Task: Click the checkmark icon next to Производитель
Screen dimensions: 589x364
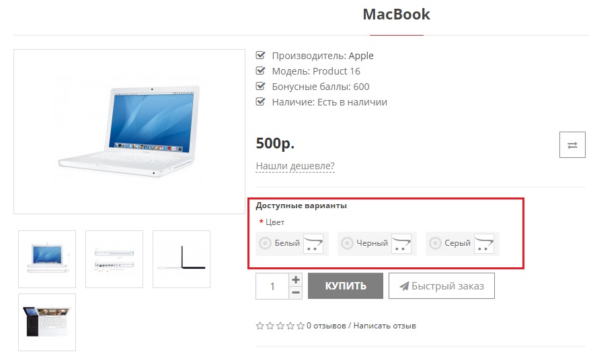Action: click(260, 56)
